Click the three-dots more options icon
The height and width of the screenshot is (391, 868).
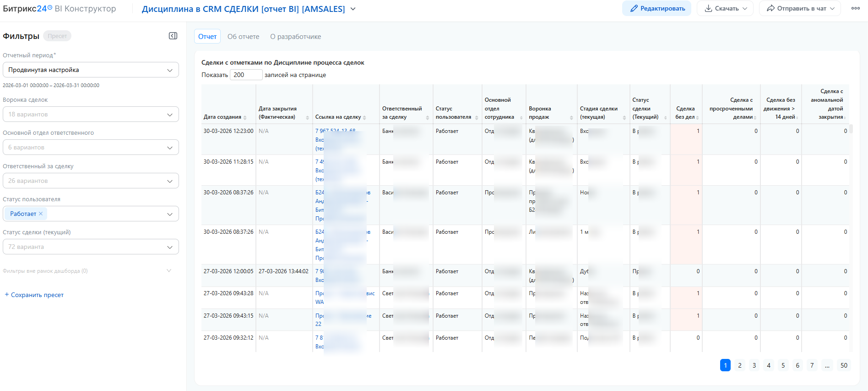pyautogui.click(x=855, y=9)
